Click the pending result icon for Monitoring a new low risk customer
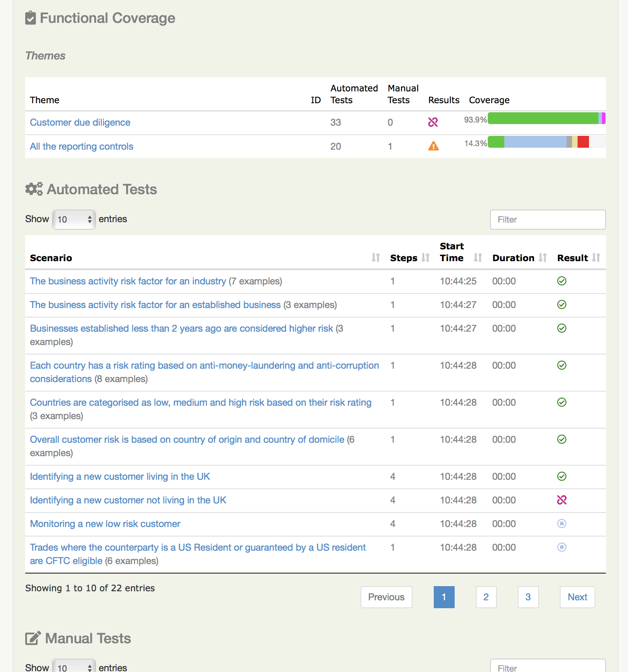The width and height of the screenshot is (628, 672). 561,524
